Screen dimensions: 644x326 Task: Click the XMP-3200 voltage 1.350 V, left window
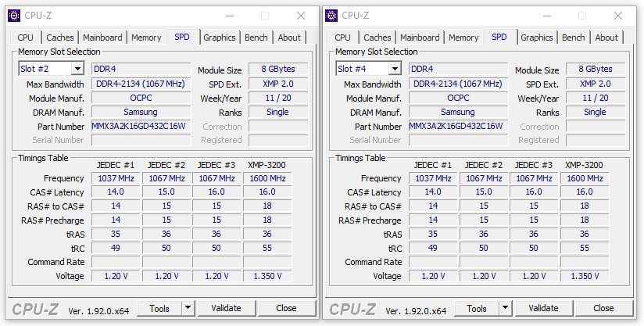click(x=267, y=276)
